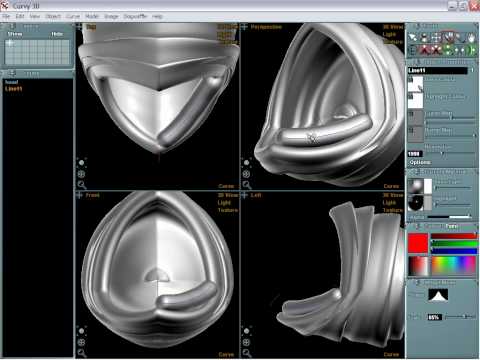Click the pan icon in Left viewport
480x360 pixels.
[x=246, y=342]
